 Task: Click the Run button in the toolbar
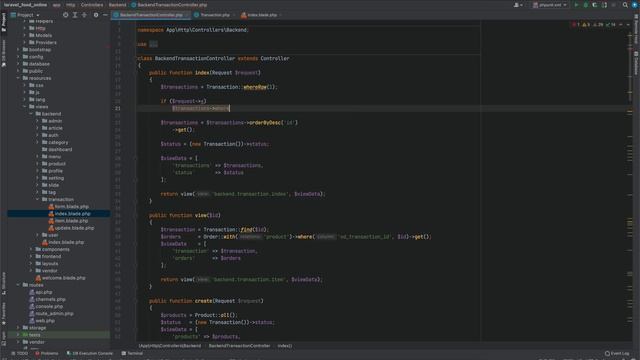576,5
